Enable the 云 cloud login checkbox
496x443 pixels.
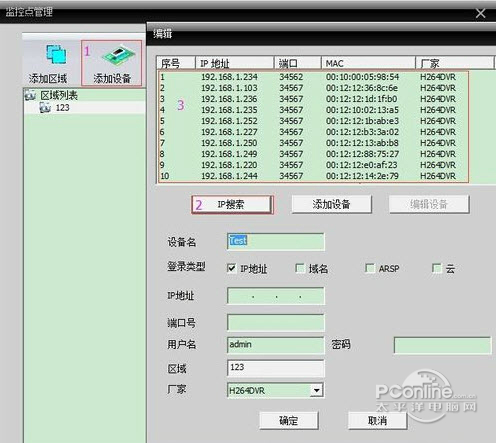[437, 268]
